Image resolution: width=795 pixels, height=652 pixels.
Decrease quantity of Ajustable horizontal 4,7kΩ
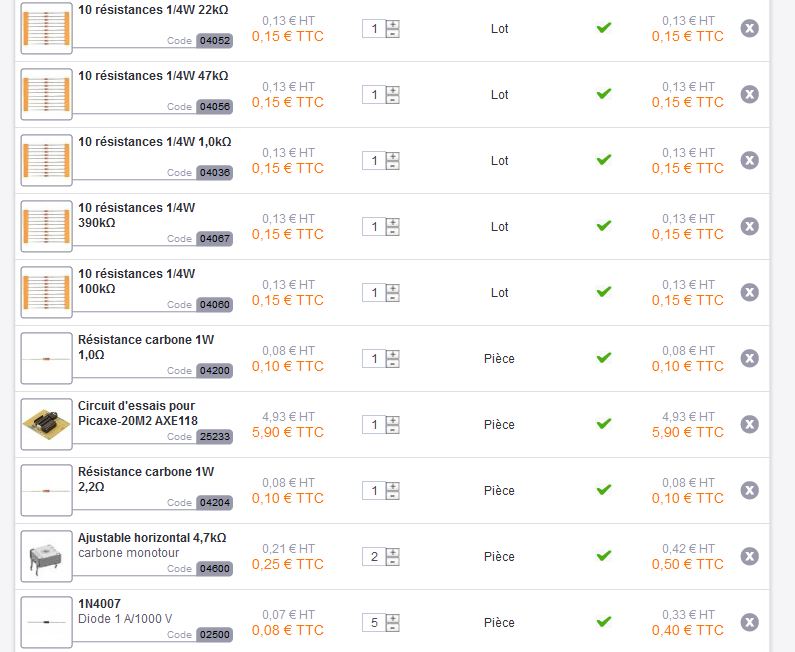(392, 562)
